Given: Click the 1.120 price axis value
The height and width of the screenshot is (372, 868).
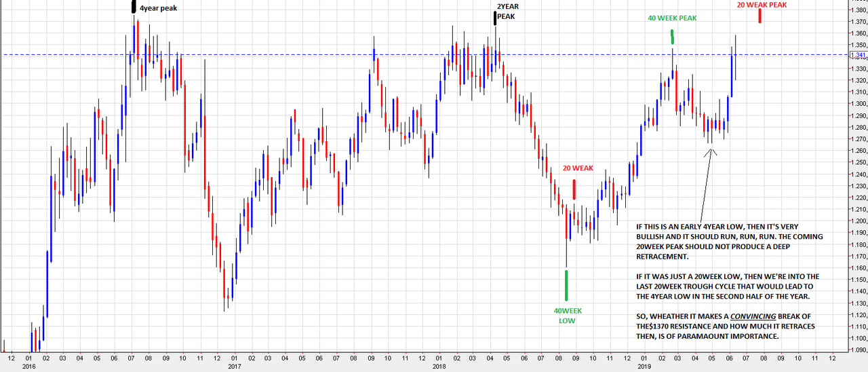Looking at the screenshot, I should [859, 315].
